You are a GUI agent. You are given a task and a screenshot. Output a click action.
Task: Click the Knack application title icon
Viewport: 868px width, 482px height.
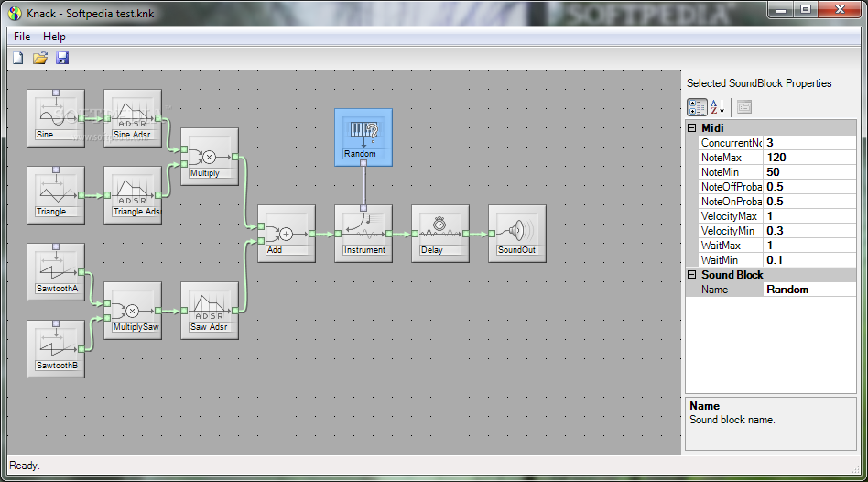pos(15,14)
